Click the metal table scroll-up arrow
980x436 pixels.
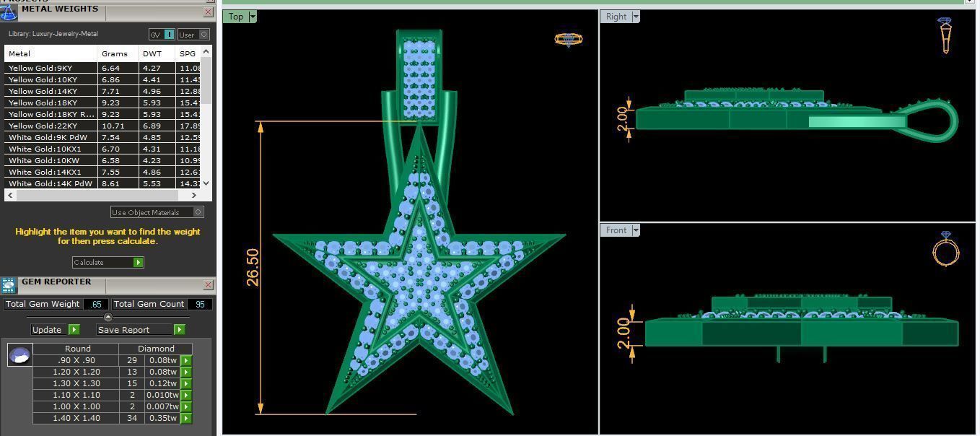[x=206, y=51]
